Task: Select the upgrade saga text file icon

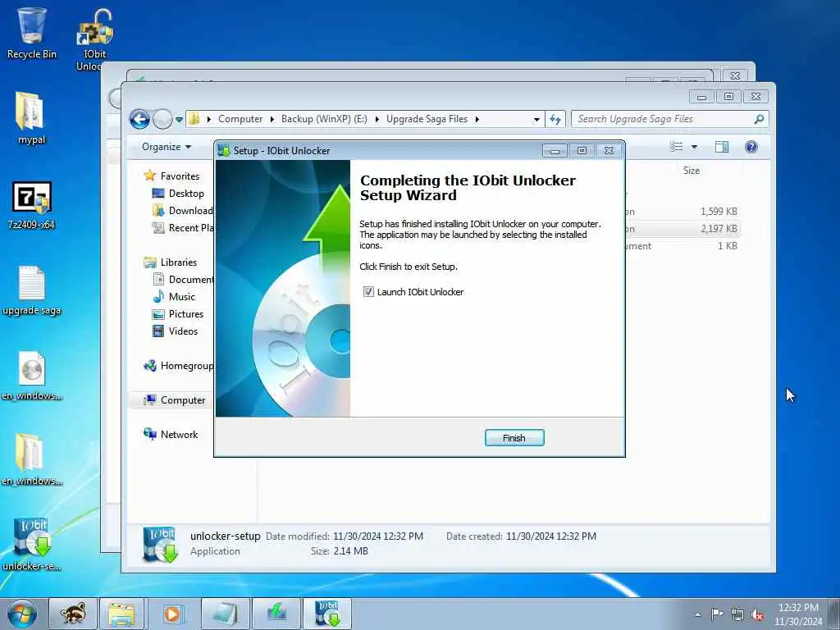Action: 31,290
